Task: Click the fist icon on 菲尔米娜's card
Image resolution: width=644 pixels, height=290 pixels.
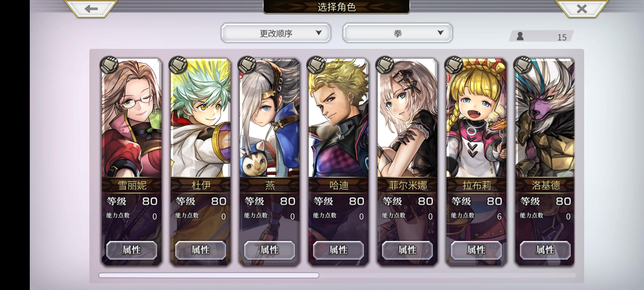Action: point(385,65)
